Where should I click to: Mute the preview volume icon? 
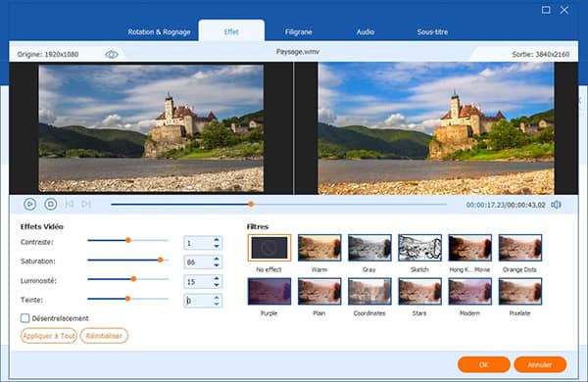tap(556, 205)
